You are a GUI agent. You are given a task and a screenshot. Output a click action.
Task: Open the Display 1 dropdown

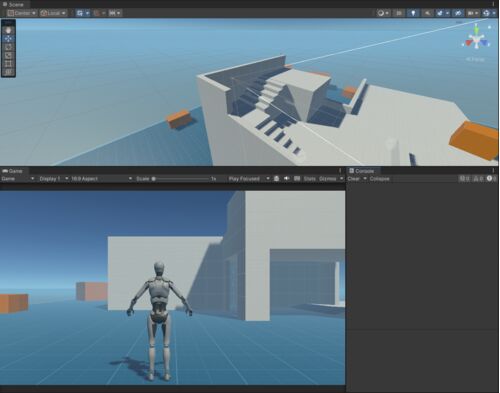click(x=53, y=179)
